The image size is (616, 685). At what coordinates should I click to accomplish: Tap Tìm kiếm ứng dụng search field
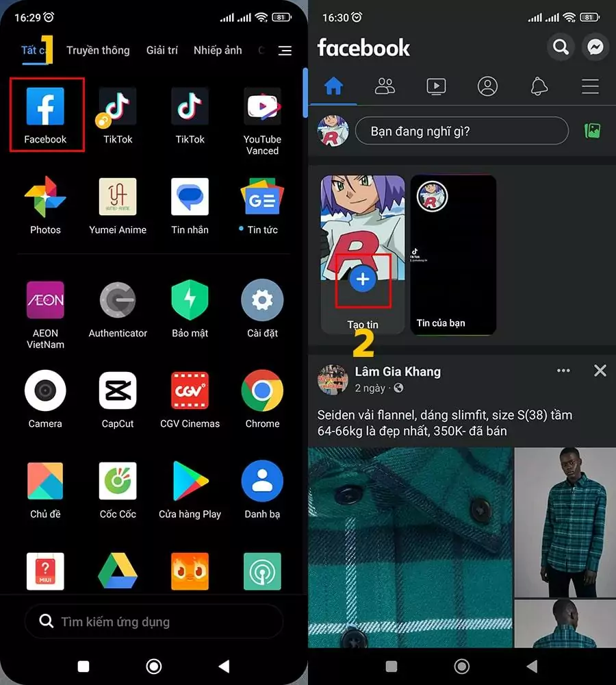[154, 621]
